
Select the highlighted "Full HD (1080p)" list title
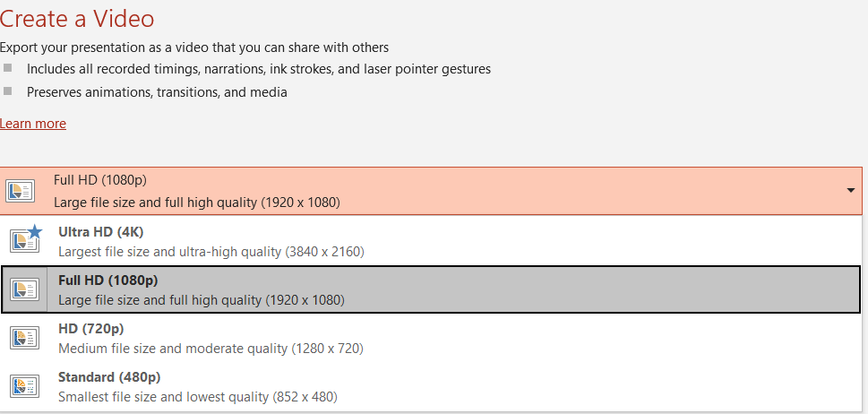click(x=107, y=280)
